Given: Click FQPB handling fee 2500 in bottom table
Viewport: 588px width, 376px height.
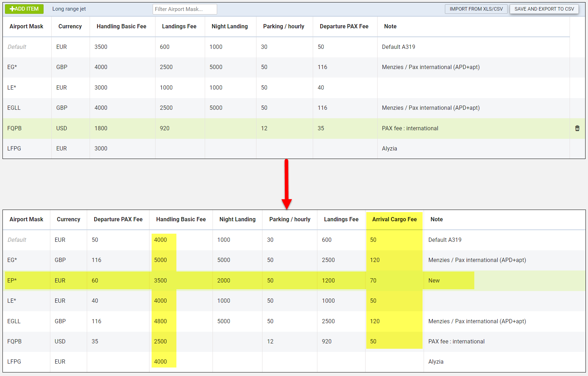Looking at the screenshot, I should coord(160,341).
